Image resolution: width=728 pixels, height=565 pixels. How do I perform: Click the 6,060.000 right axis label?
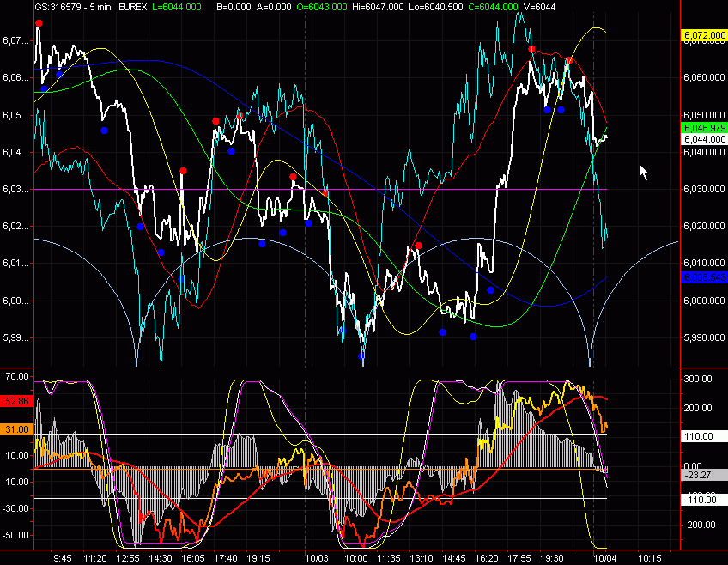(x=704, y=77)
